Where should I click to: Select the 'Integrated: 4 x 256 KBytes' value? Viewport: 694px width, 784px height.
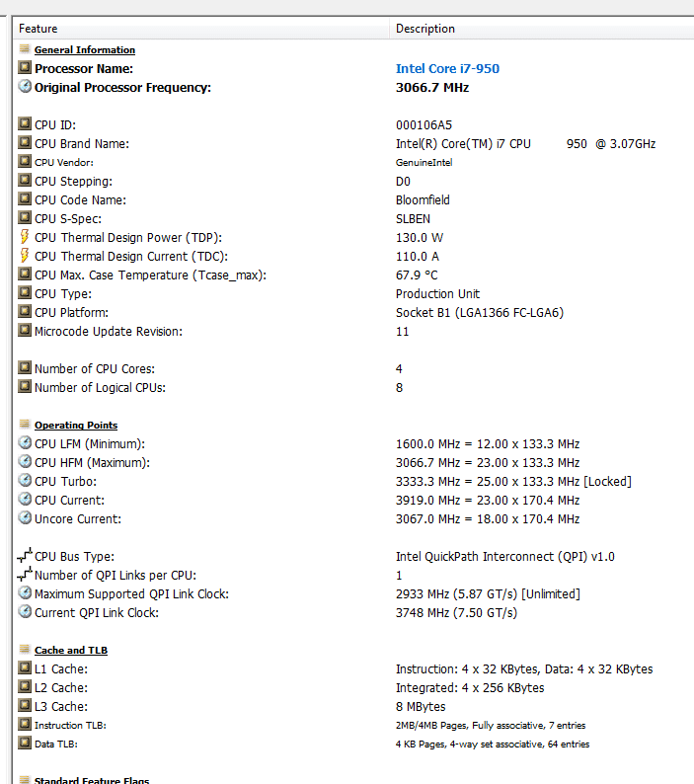(x=470, y=687)
